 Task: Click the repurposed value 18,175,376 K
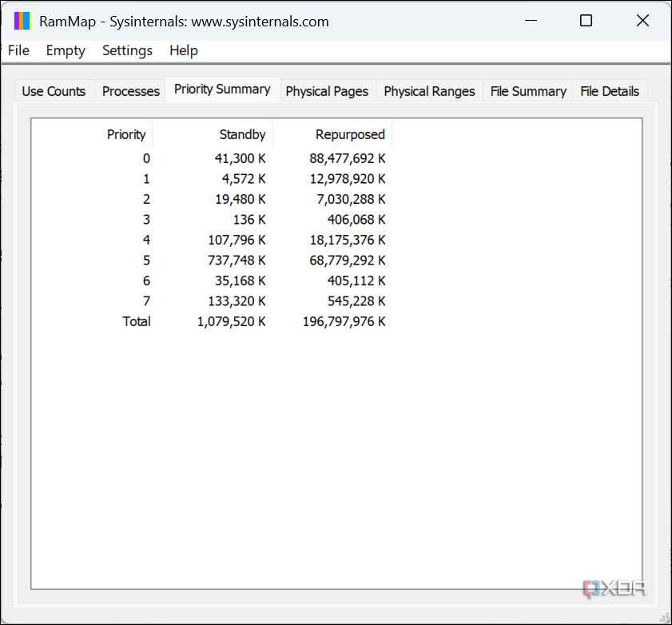[348, 240]
